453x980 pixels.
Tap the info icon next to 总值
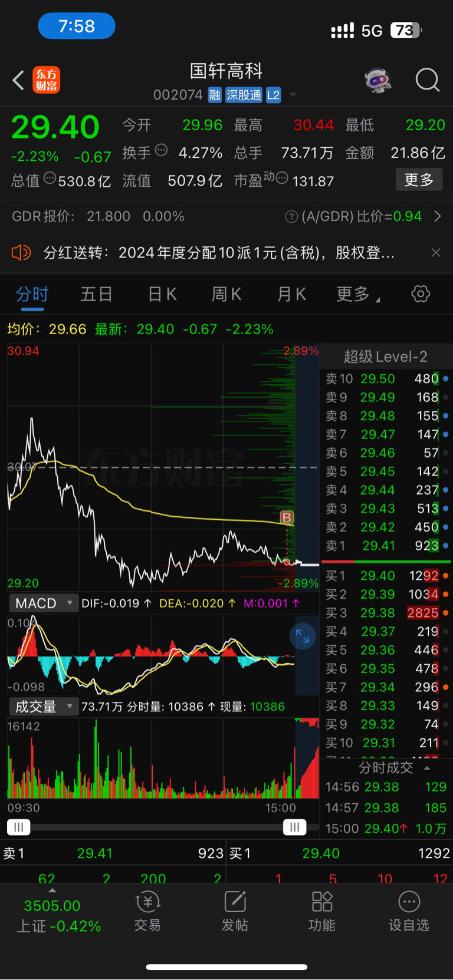coord(50,178)
